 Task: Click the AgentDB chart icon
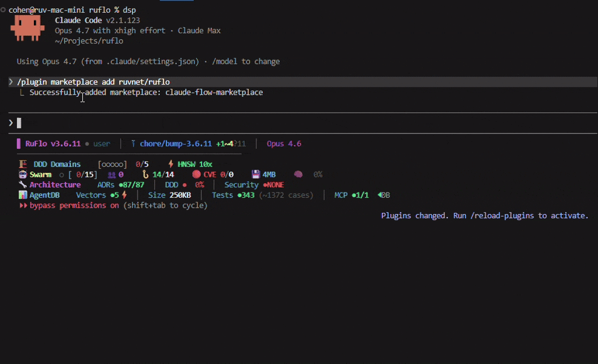click(x=23, y=195)
